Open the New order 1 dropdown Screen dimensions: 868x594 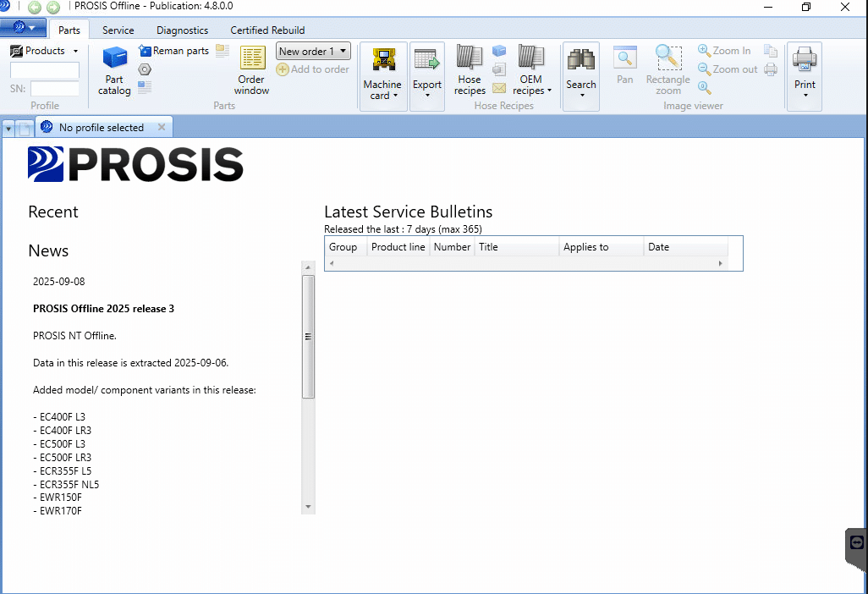pos(313,50)
